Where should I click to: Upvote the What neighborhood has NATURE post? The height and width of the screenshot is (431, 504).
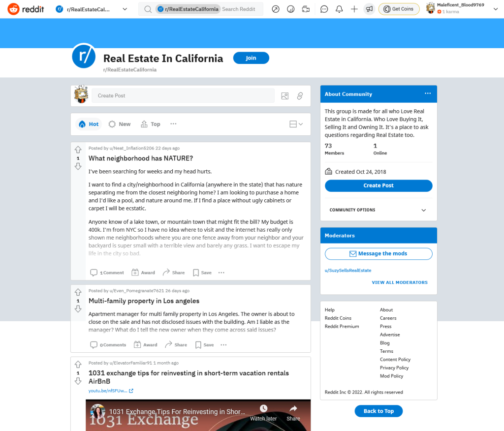pyautogui.click(x=78, y=150)
